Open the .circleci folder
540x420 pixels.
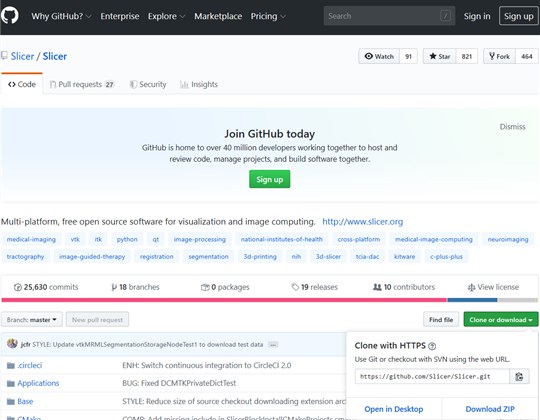30,365
